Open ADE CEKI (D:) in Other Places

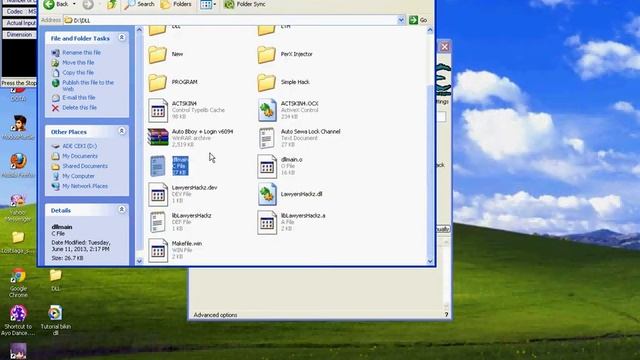[79, 146]
